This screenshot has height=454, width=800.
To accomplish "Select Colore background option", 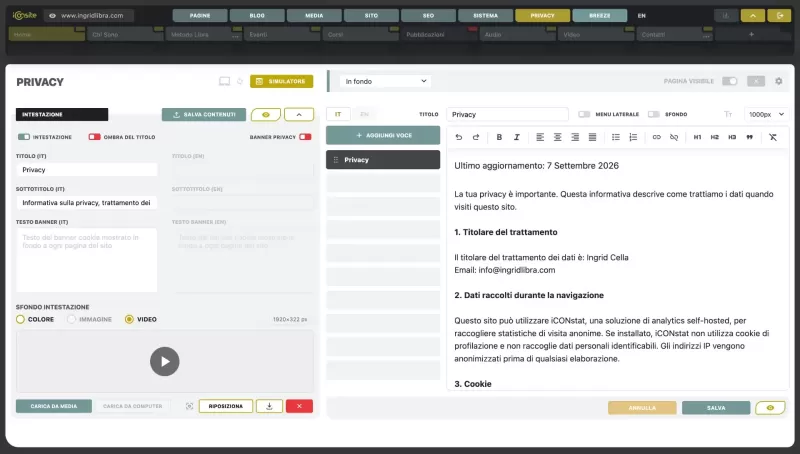I will (x=20, y=319).
